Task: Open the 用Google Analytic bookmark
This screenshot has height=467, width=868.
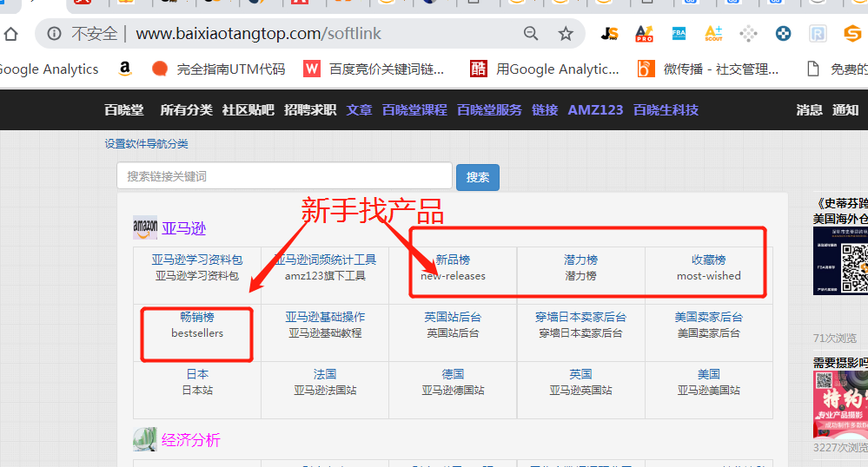Action: [544, 69]
